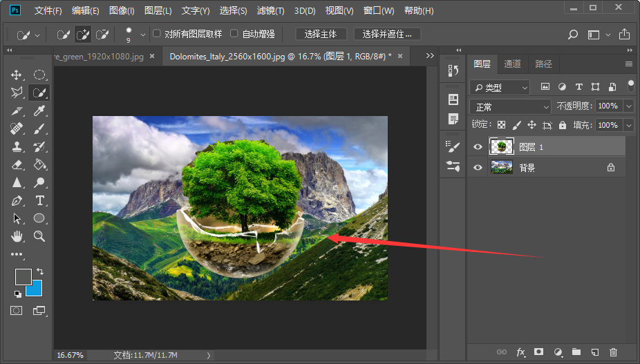
Task: Expand the 不透明度 opacity dropdown arrow
Action: (x=629, y=106)
